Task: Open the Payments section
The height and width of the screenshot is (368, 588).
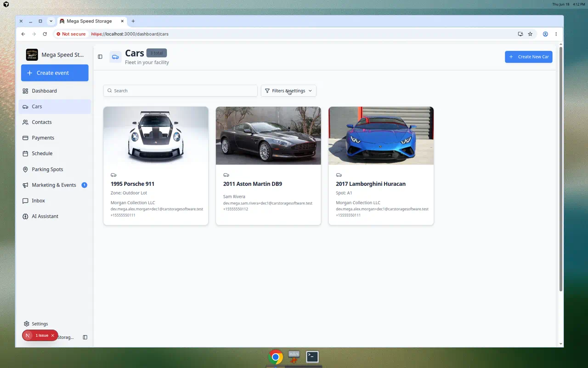Action: [55, 138]
